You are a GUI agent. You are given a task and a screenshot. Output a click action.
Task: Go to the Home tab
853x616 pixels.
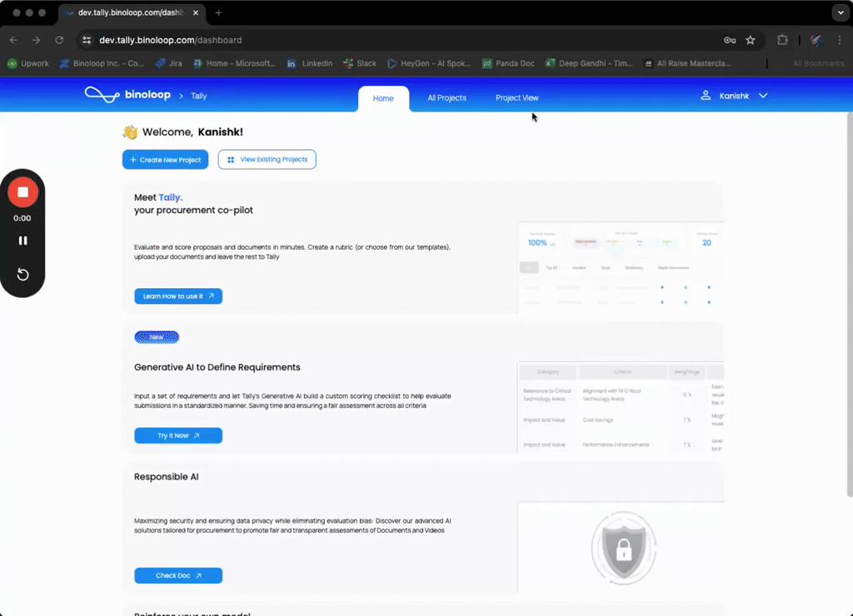coord(383,98)
